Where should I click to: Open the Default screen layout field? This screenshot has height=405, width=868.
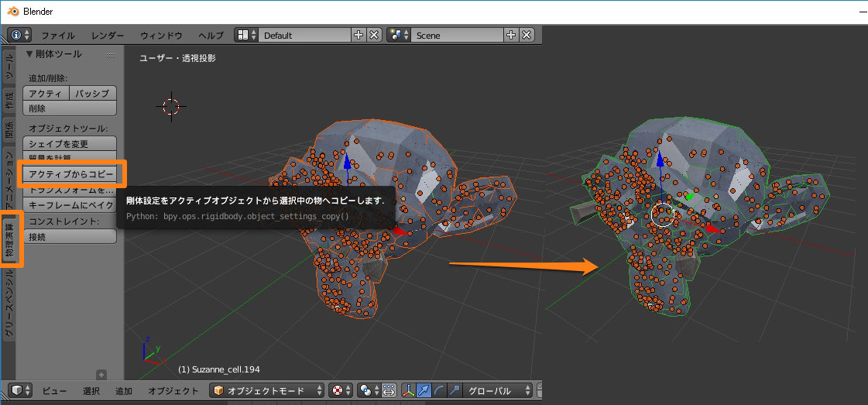pos(304,35)
